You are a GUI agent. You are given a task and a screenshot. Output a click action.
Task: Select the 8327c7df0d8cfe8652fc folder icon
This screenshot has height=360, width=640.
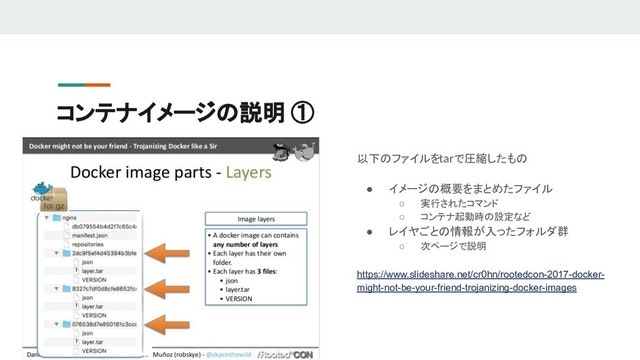click(67, 289)
